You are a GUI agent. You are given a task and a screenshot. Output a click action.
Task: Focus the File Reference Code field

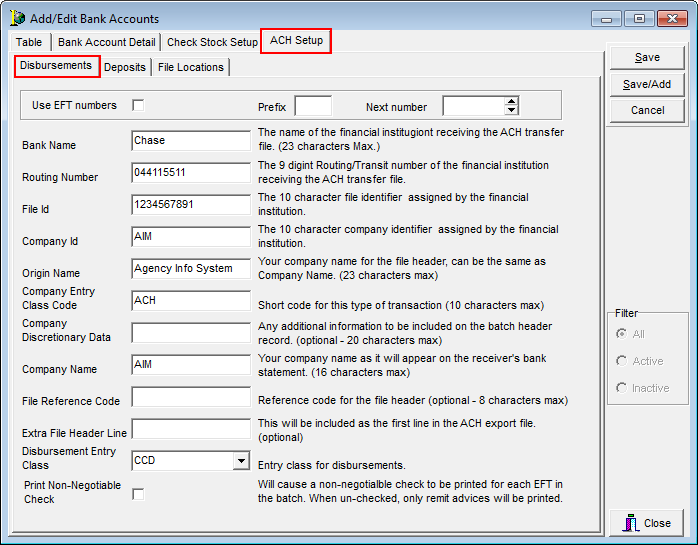[190, 397]
